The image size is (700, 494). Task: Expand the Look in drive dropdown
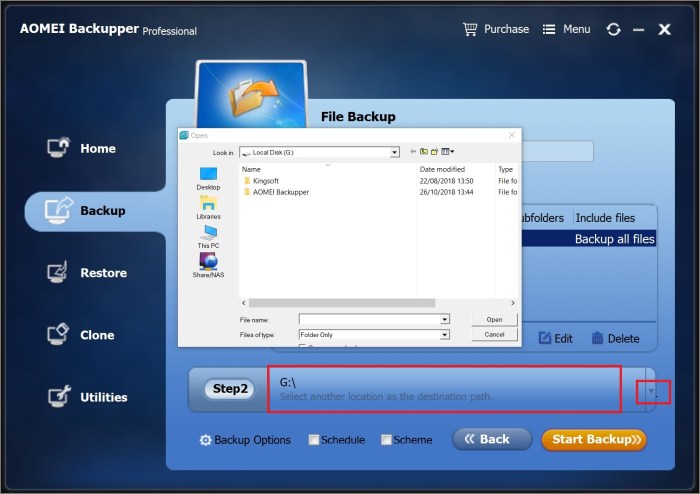[x=394, y=153]
